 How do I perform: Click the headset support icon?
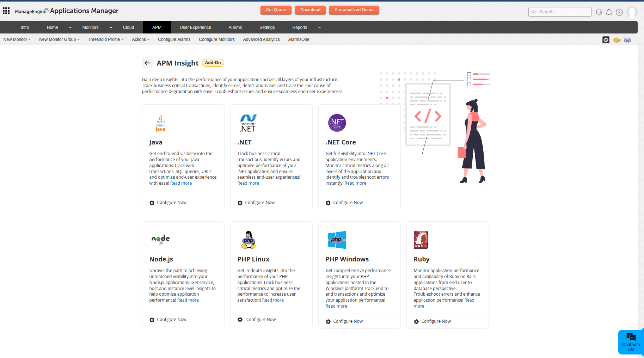point(599,12)
